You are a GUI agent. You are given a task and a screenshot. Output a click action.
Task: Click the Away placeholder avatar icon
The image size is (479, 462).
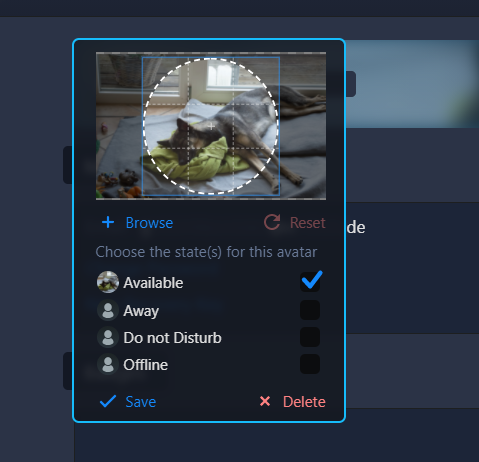(108, 310)
